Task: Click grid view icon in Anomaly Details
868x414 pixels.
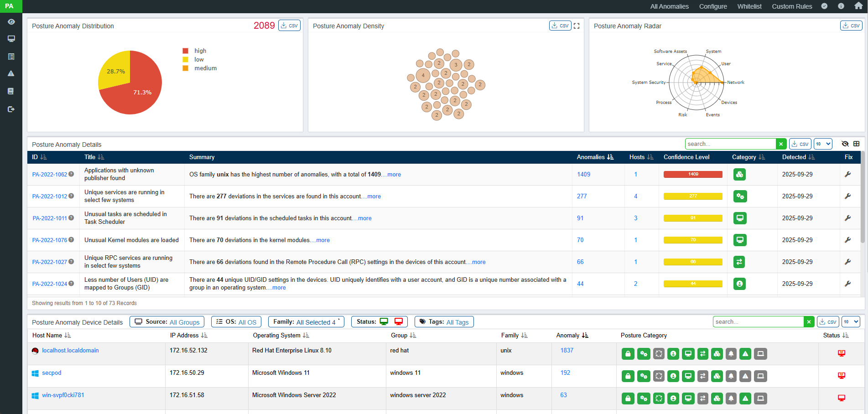Action: pyautogui.click(x=857, y=144)
